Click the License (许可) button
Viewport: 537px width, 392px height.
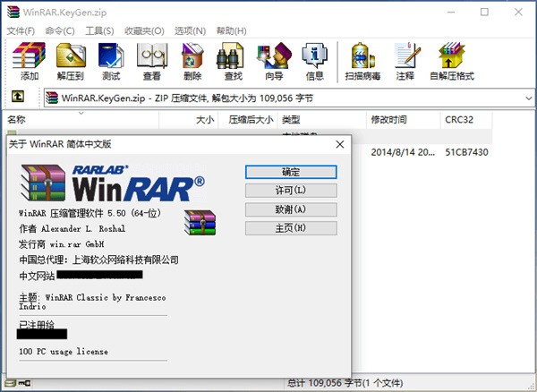[291, 191]
